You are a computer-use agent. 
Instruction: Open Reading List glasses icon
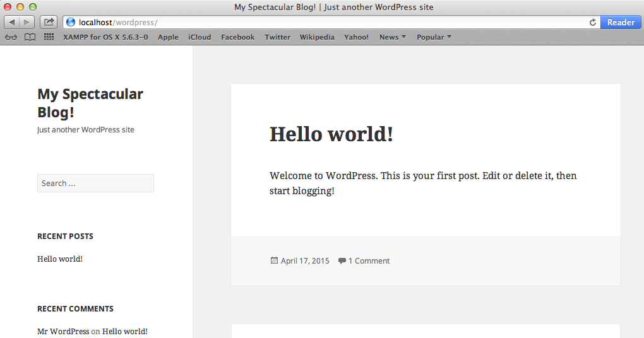[11, 37]
